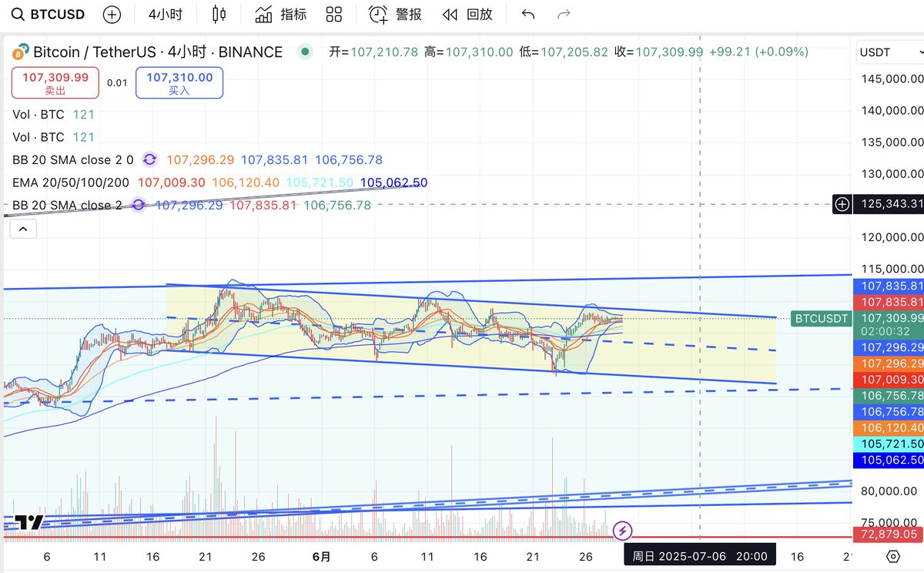This screenshot has height=573, width=924.
Task: Click dark blue 105,062.50 price axis label
Action: [x=889, y=460]
